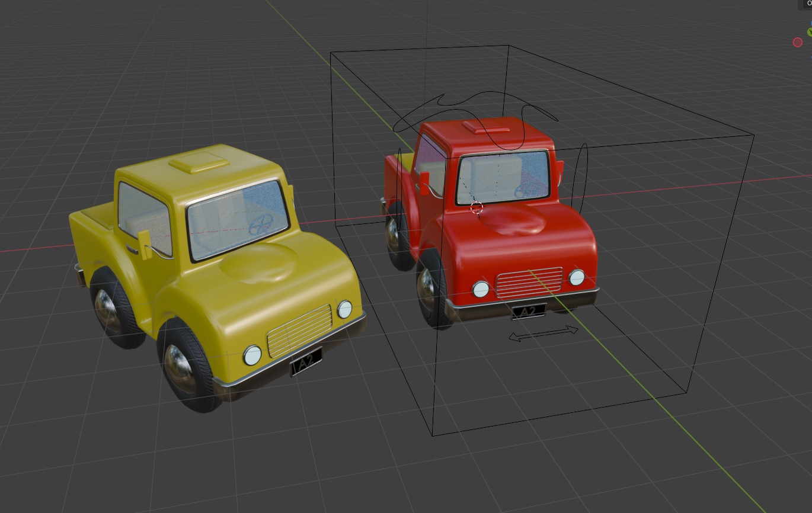This screenshot has width=812, height=513.
Task: Click the red truck roof hatch
Action: coord(486,126)
